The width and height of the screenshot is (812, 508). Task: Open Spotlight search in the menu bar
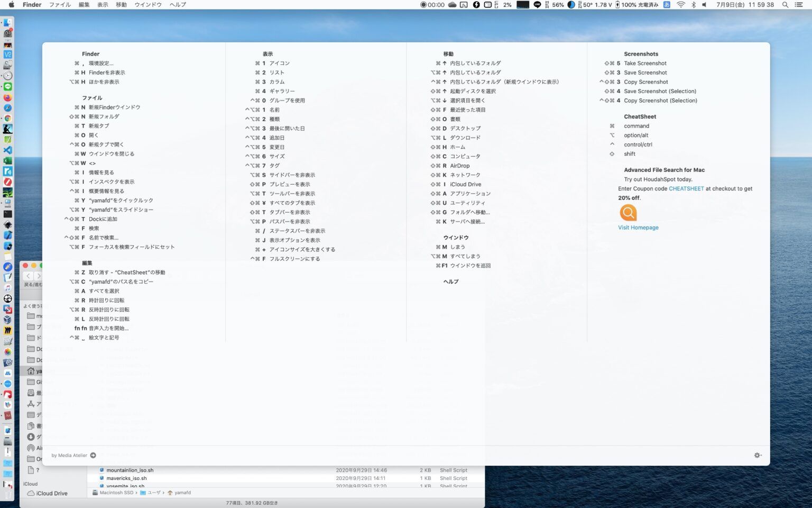pyautogui.click(x=785, y=5)
